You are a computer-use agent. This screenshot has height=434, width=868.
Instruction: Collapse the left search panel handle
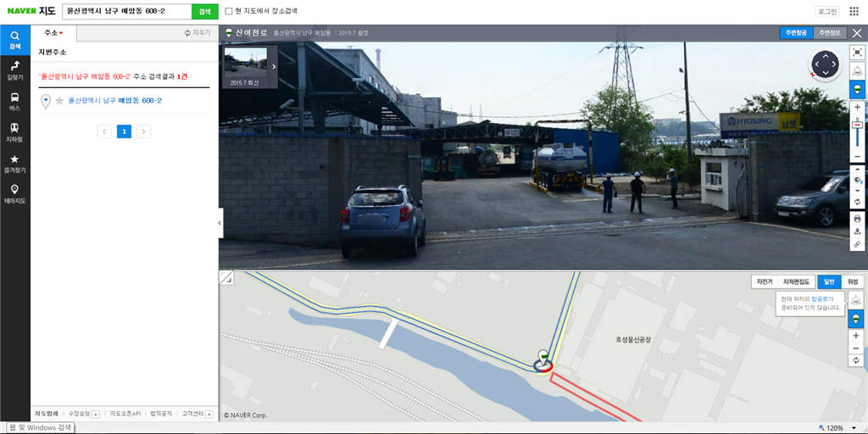(220, 223)
